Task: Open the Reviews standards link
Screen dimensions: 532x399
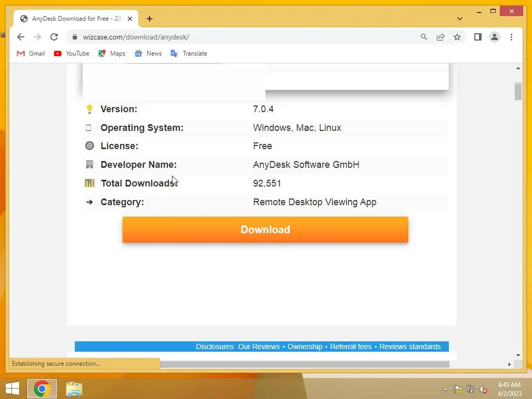Action: click(x=410, y=347)
